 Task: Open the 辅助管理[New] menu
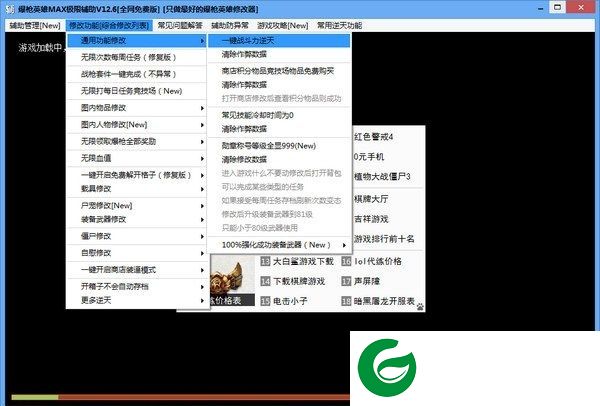coord(35,26)
